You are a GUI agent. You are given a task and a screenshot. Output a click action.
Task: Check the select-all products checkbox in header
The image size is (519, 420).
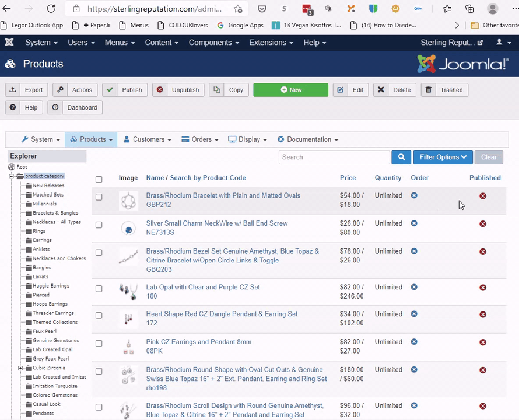(99, 179)
